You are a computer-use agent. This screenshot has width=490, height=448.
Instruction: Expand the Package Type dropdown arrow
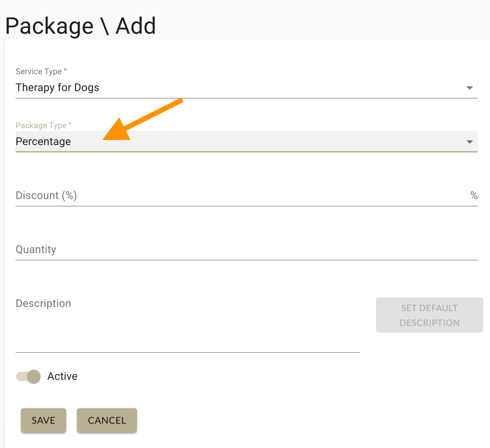470,142
